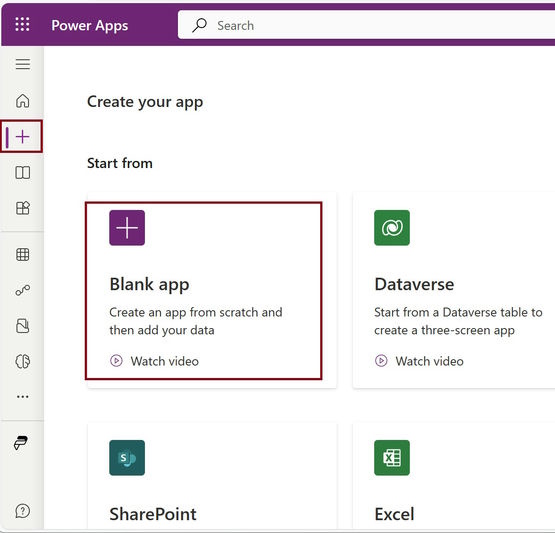This screenshot has height=533, width=555.
Task: Click into the Search field
Action: (x=366, y=25)
